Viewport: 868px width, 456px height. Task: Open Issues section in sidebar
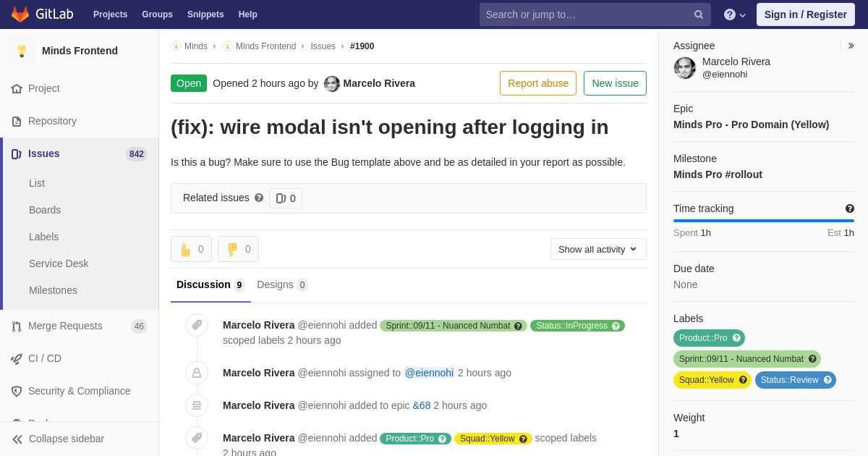click(x=80, y=153)
